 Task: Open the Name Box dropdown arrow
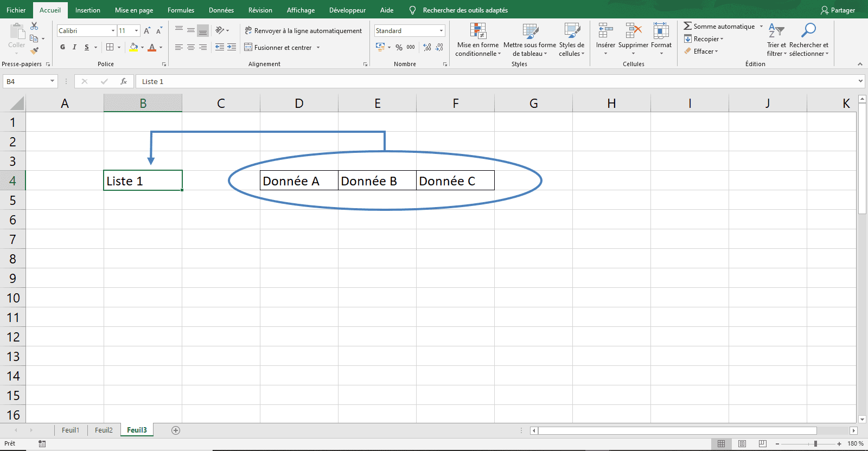coord(52,81)
